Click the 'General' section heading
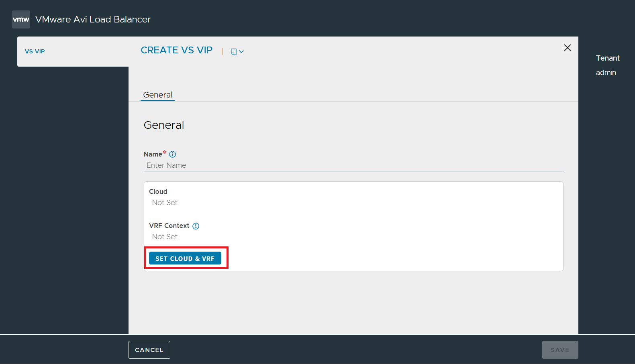The width and height of the screenshot is (635, 364). click(164, 125)
